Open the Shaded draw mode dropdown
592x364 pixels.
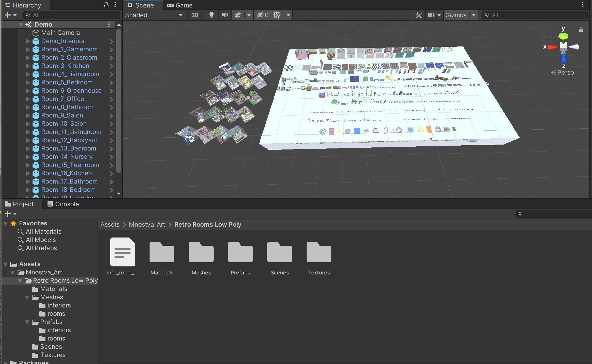click(154, 15)
